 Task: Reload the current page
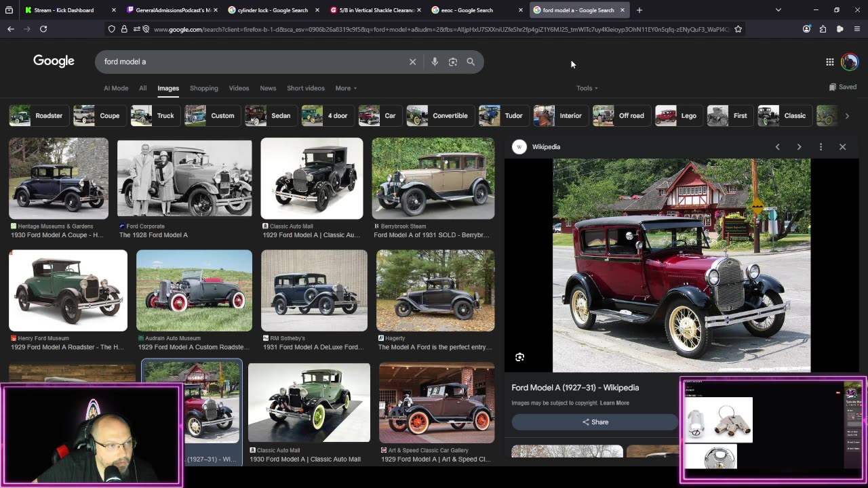pos(43,29)
